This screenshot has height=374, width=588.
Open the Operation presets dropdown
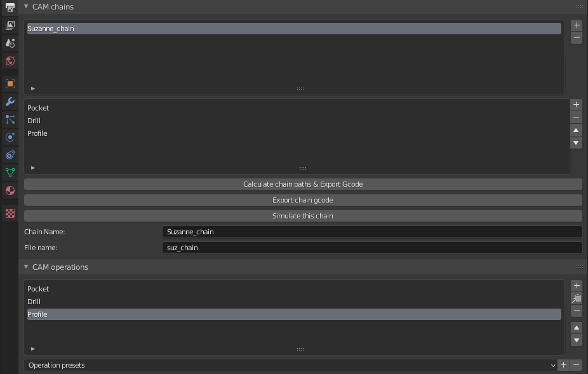click(290, 365)
